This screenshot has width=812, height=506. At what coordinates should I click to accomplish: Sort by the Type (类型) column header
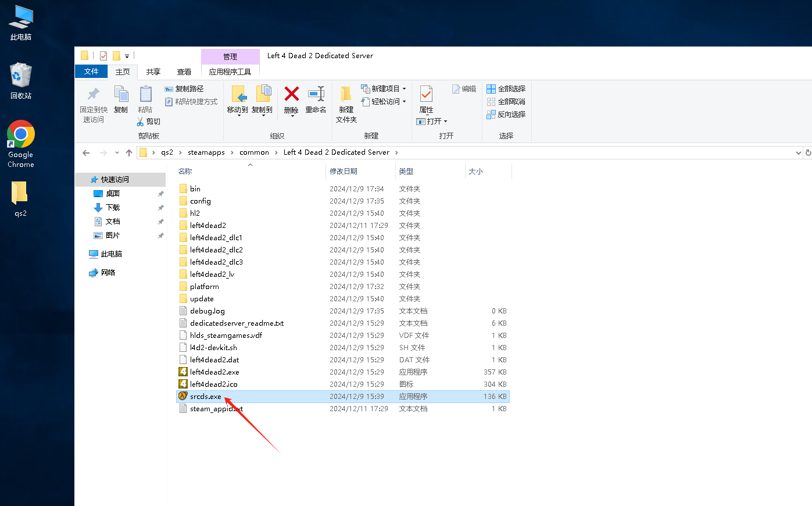[430, 171]
